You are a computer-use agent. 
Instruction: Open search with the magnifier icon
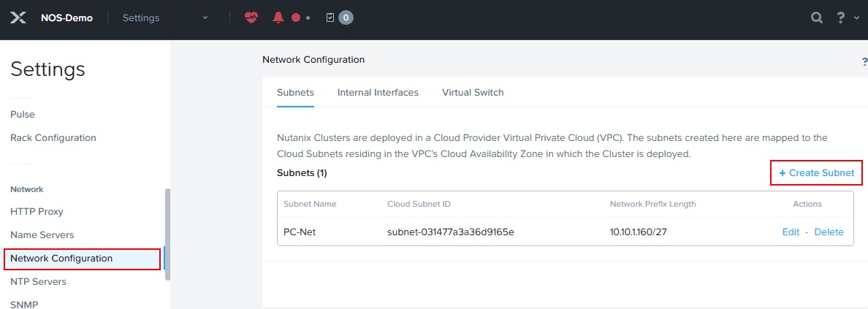(817, 18)
